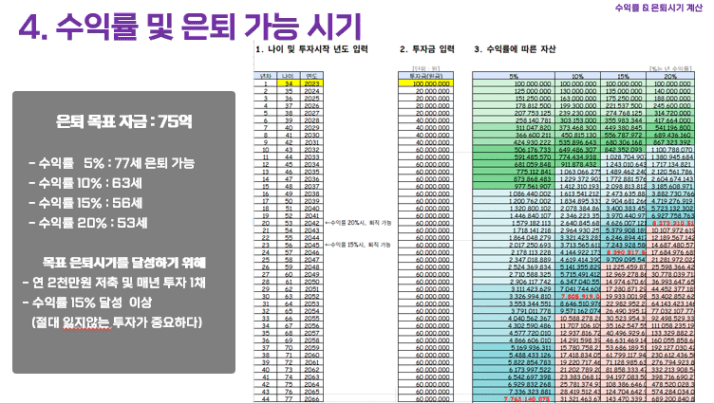Click the 5% column cell '125,000,000'

(514, 91)
